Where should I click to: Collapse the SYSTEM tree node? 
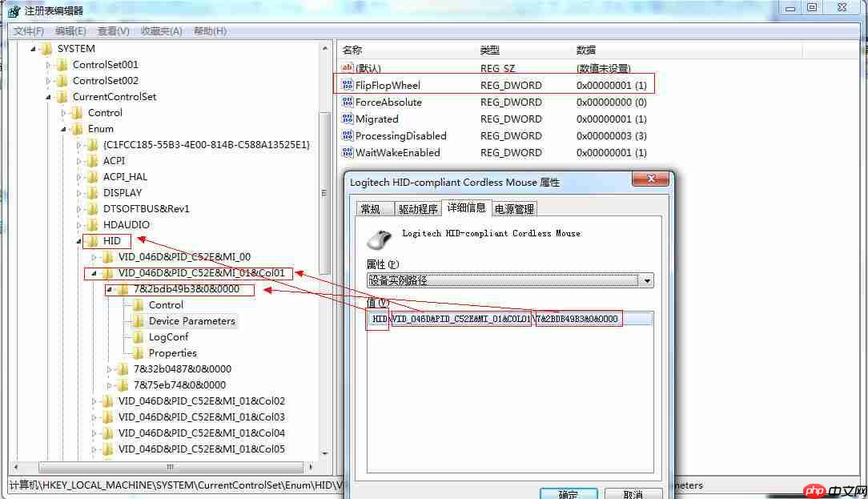coord(33,49)
